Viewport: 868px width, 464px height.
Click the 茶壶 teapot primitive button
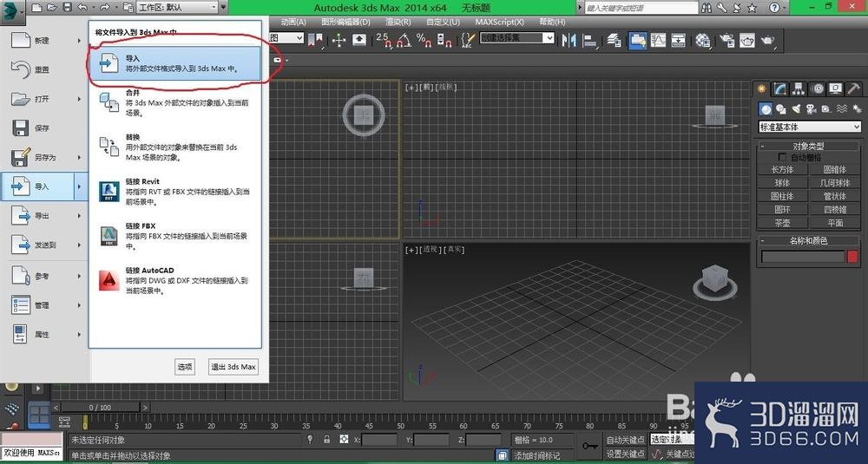tap(782, 223)
